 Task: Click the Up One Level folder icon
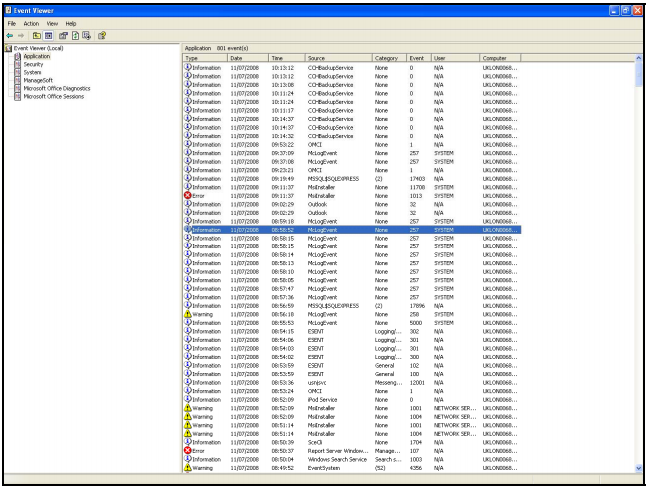click(36, 36)
